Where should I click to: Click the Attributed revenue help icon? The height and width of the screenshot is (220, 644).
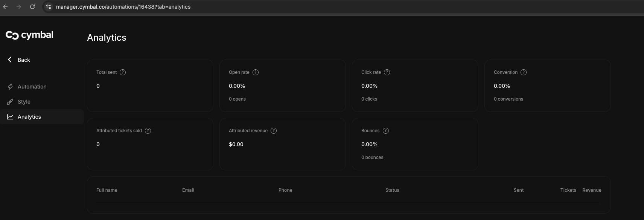pos(274,131)
